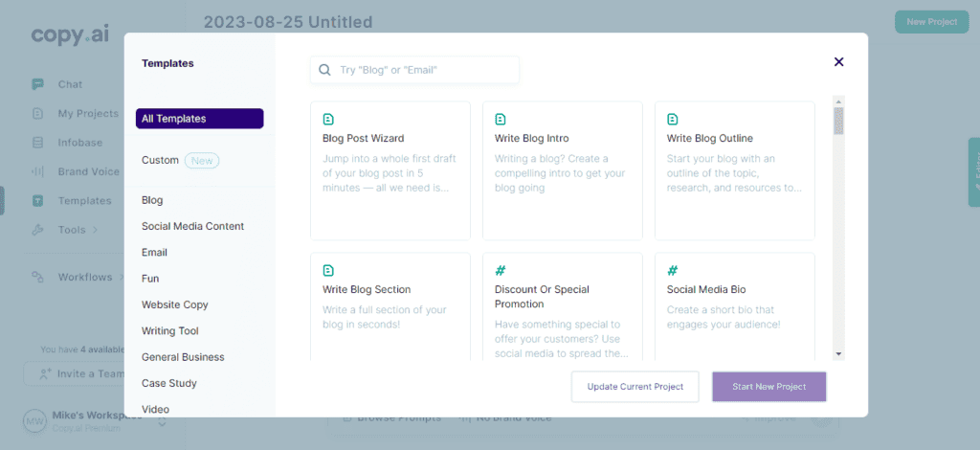Open the Discount Or Special Promotion card
This screenshot has height=450, width=980.
coord(563,306)
